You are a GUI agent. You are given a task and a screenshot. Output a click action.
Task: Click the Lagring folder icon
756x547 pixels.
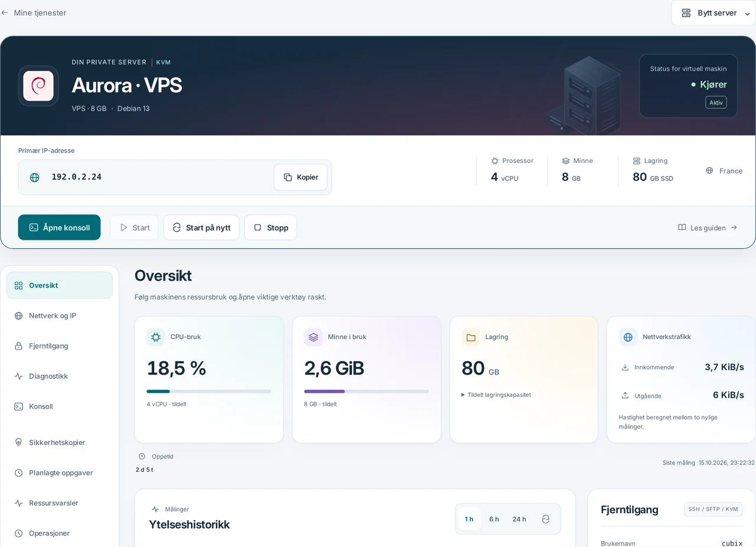pos(471,337)
